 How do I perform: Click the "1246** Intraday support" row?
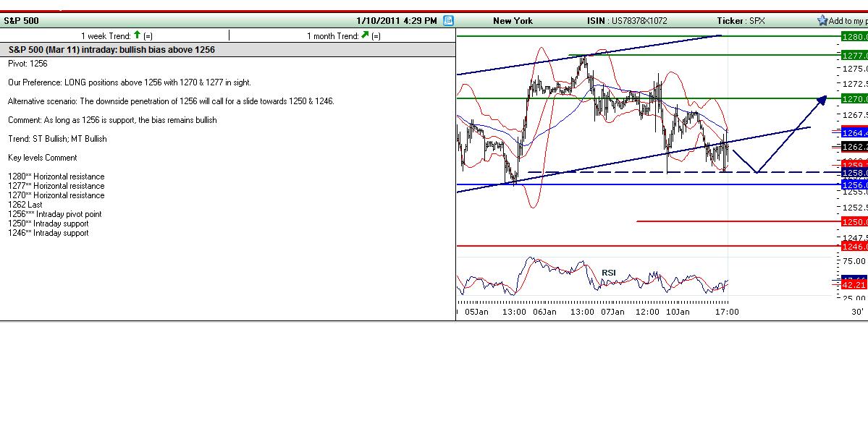click(x=49, y=233)
